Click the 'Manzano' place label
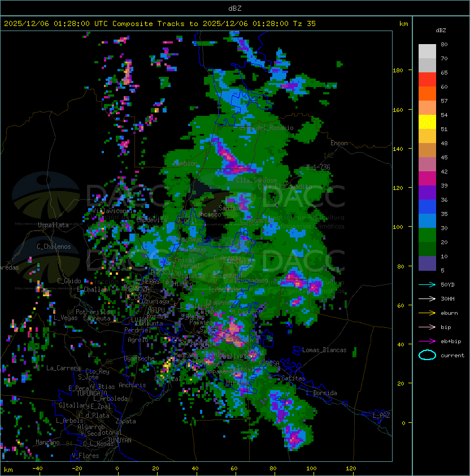Image resolution: width=470 pixels, height=476 pixels. (47, 442)
